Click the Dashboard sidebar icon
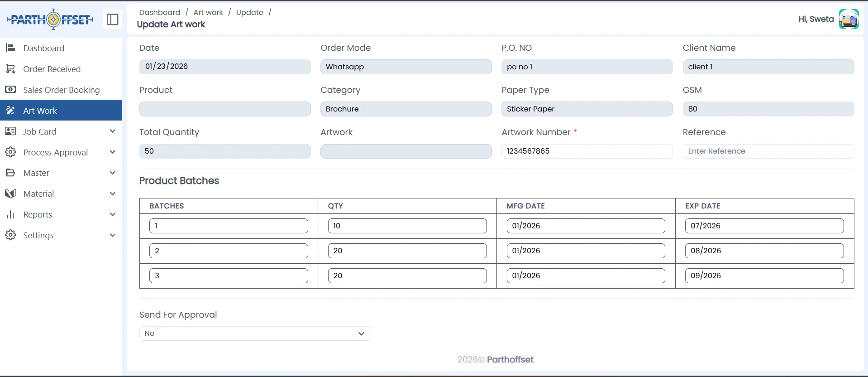The image size is (868, 377). click(10, 48)
